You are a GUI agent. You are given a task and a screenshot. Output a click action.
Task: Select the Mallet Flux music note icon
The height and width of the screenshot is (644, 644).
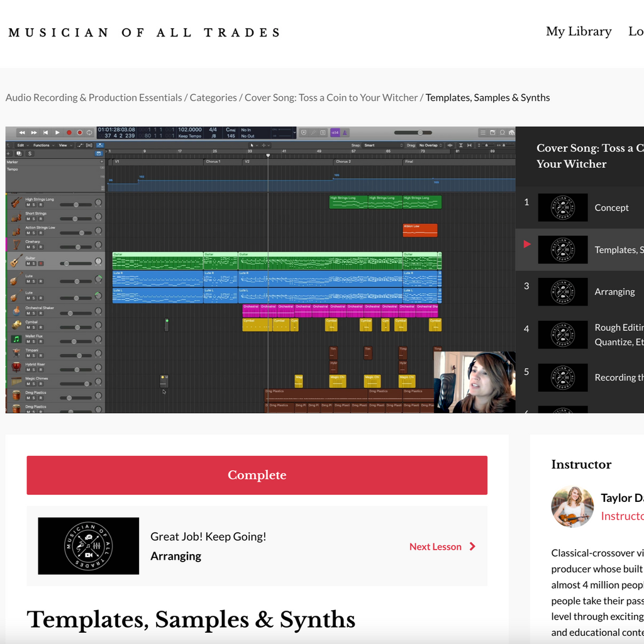(16, 339)
